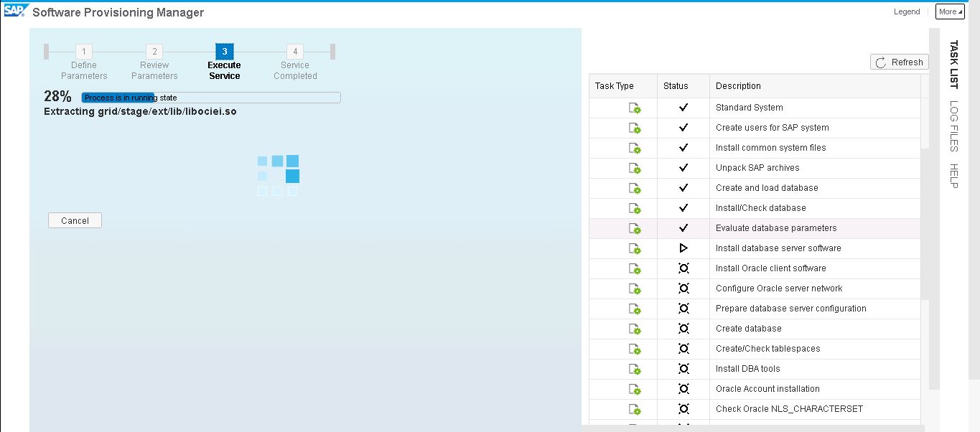Select 'Install DBA tools' text

click(748, 369)
